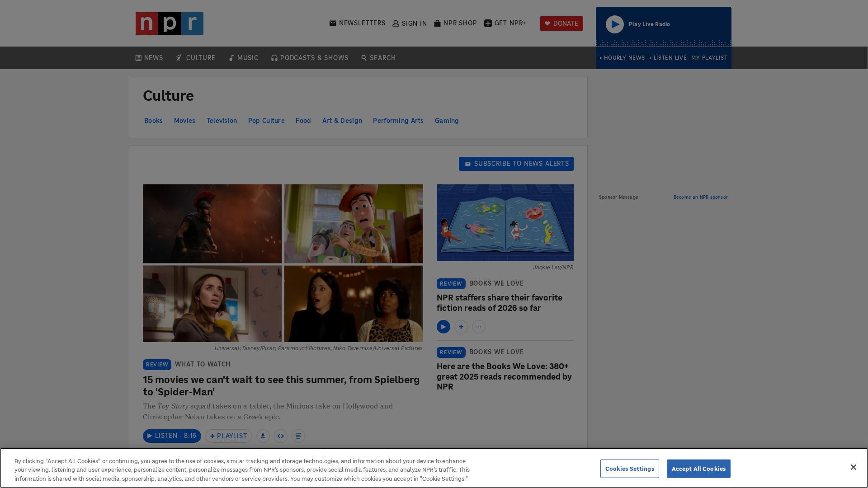Go to Television subsection
Image resolution: width=868 pixels, height=488 pixels.
click(222, 121)
